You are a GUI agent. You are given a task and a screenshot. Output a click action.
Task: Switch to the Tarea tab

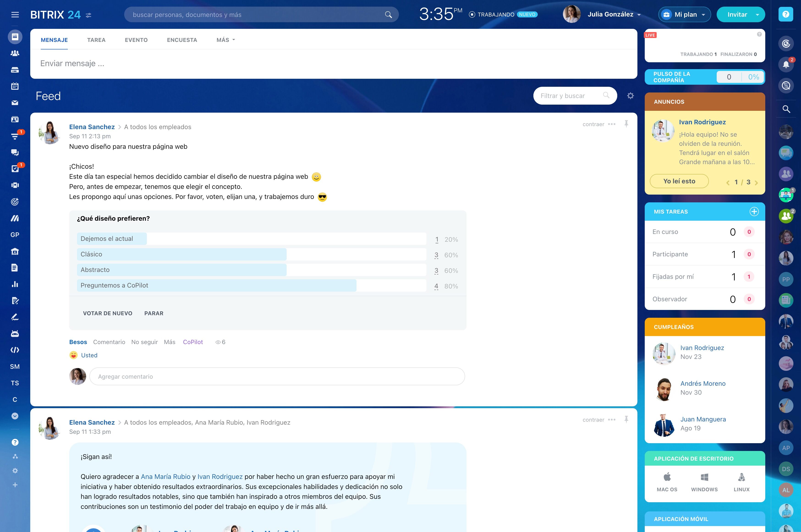(96, 40)
